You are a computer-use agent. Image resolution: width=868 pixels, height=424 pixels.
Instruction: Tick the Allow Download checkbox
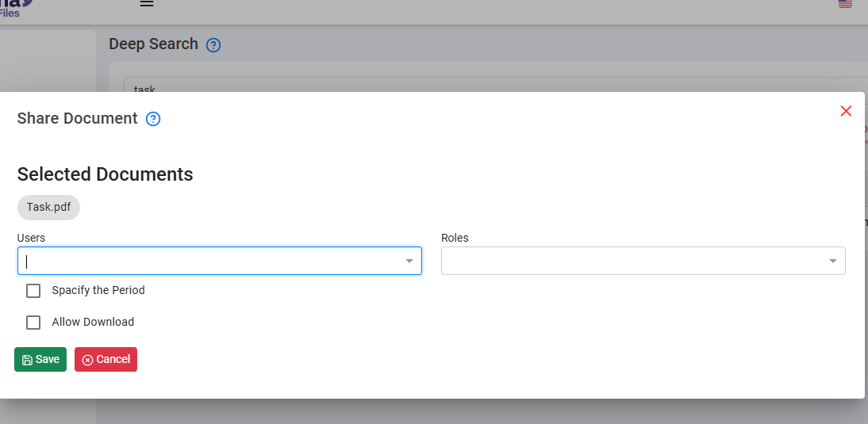point(33,323)
